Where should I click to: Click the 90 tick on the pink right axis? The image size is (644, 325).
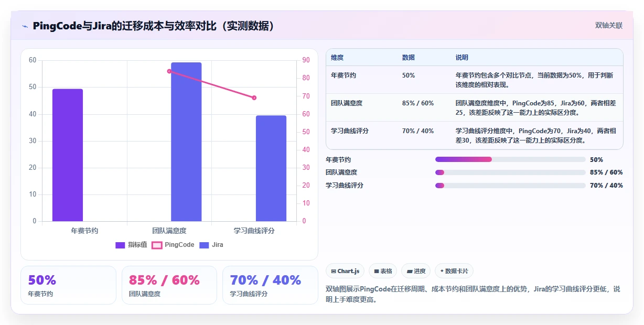point(306,60)
